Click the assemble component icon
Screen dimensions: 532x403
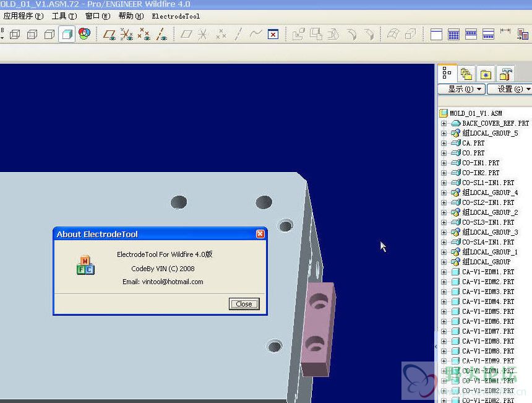point(299,34)
